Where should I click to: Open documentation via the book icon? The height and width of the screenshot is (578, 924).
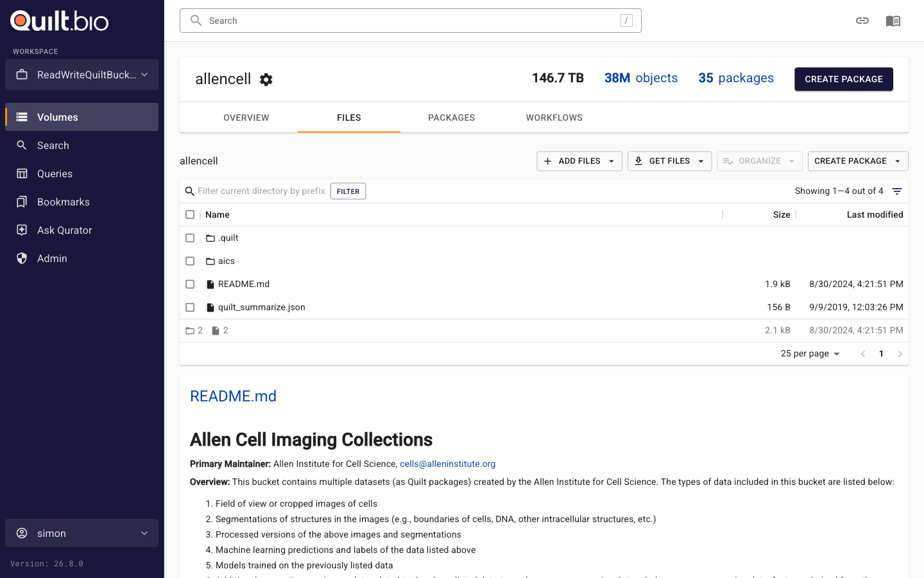click(893, 21)
